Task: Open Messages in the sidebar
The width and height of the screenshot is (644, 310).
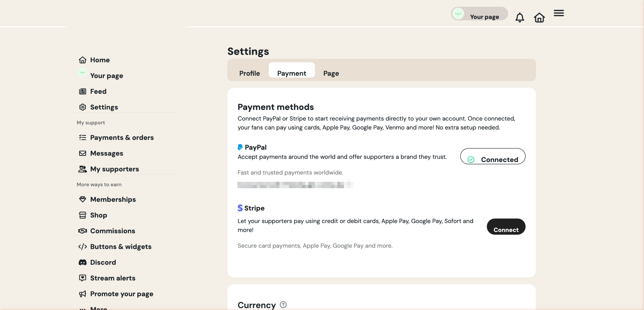Action: [x=107, y=153]
